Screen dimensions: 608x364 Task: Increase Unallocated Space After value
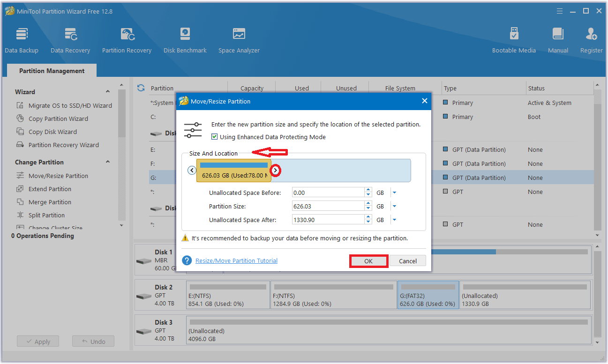[x=369, y=217]
